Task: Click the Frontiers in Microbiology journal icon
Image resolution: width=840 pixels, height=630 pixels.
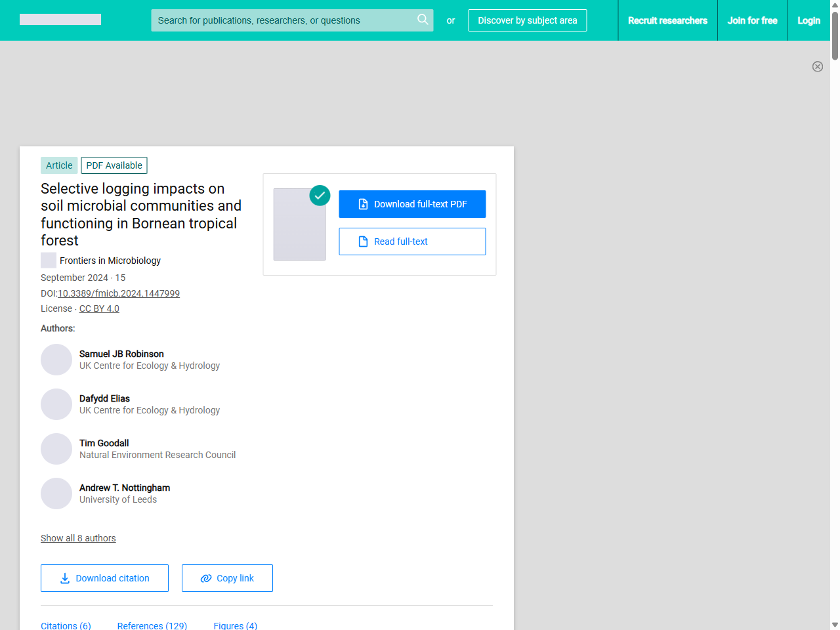Action: click(49, 261)
